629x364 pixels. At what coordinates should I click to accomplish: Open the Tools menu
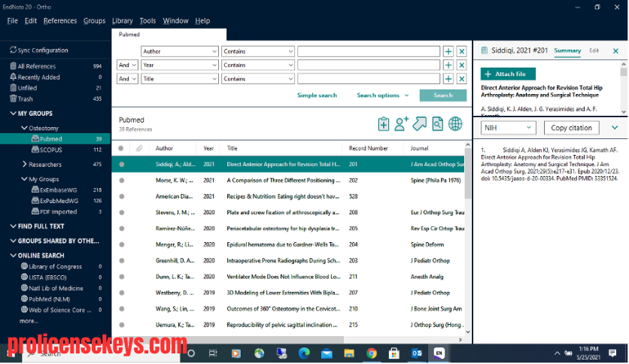(x=147, y=21)
